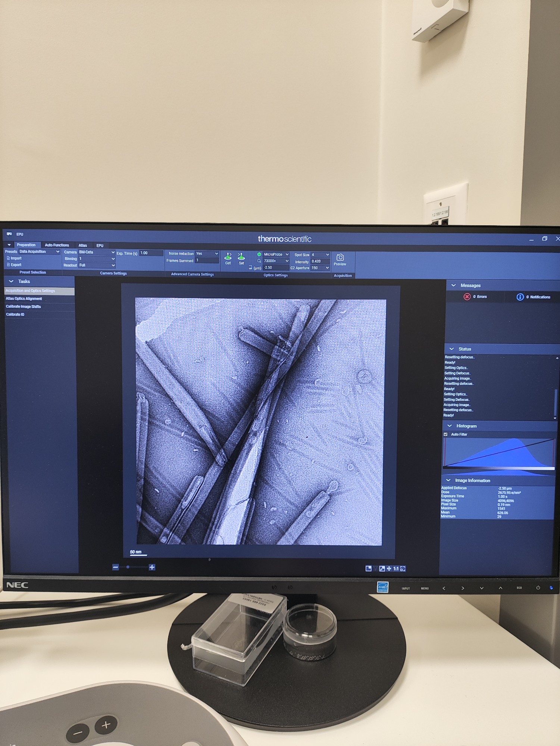Open the Presets Data Acquisition dropdown

coord(39,252)
